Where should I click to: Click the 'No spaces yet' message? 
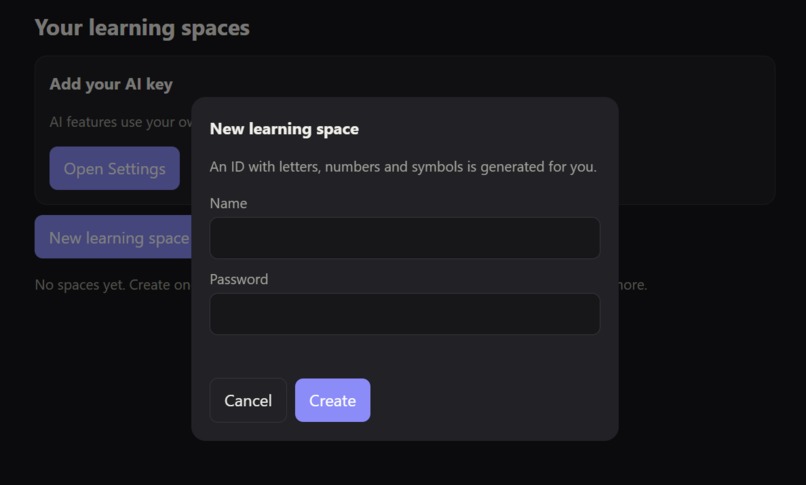(x=113, y=285)
